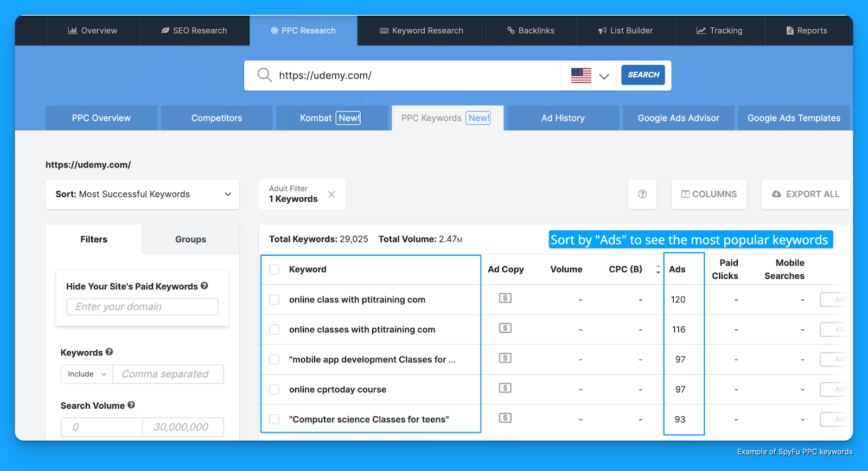Check the 'Computer science Classes for teens' row

coord(275,420)
